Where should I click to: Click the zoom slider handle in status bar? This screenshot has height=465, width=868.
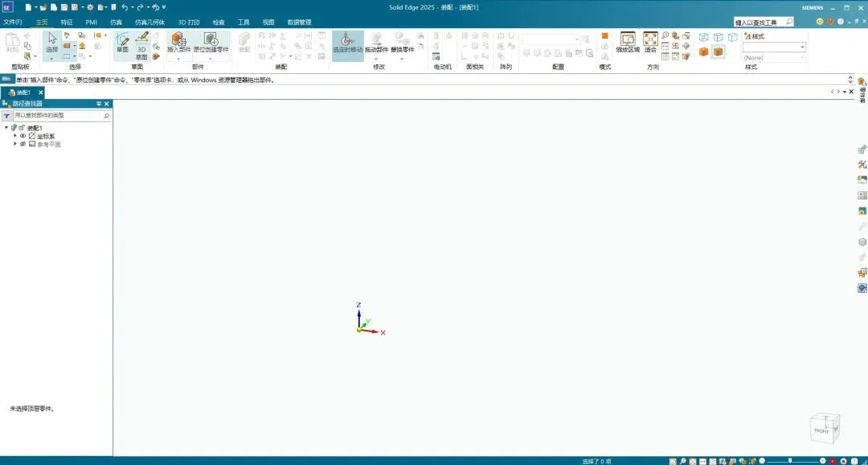click(x=790, y=461)
